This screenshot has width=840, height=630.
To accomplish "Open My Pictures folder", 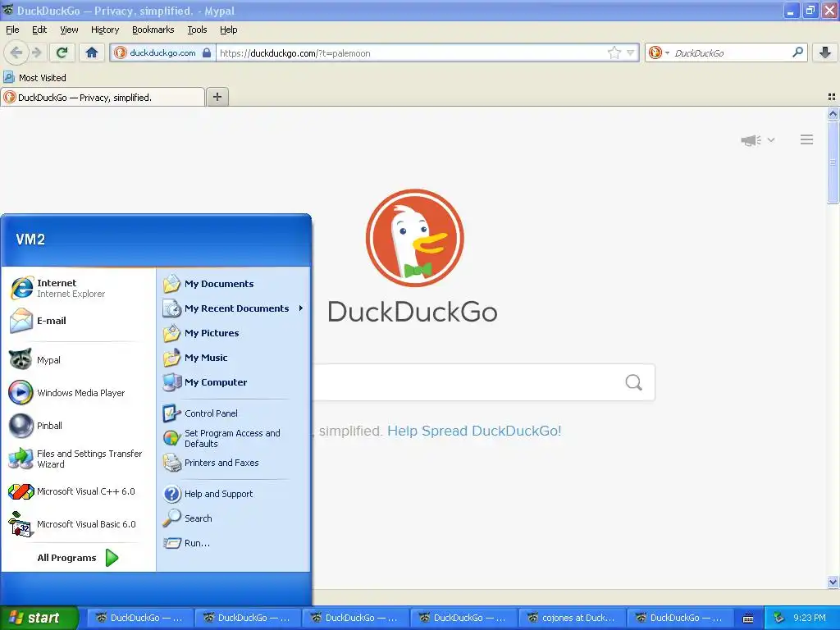I will click(x=233, y=333).
